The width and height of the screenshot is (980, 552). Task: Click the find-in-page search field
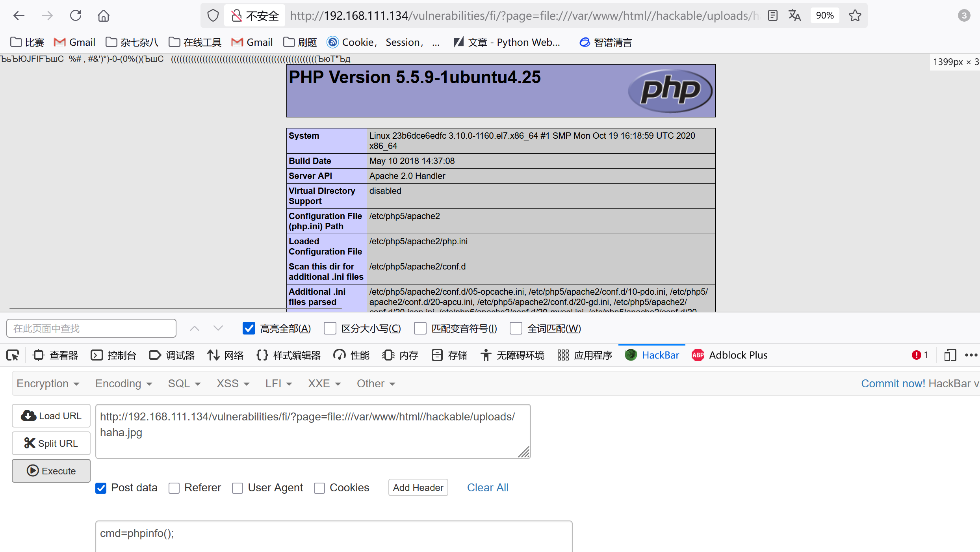pyautogui.click(x=91, y=329)
